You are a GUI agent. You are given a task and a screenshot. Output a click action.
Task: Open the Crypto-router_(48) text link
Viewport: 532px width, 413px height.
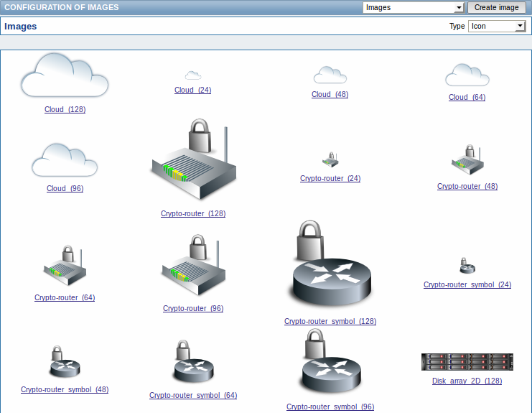pos(467,186)
